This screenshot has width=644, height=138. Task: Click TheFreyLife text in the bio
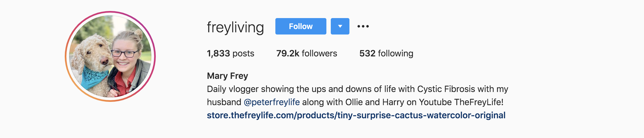pyautogui.click(x=479, y=102)
